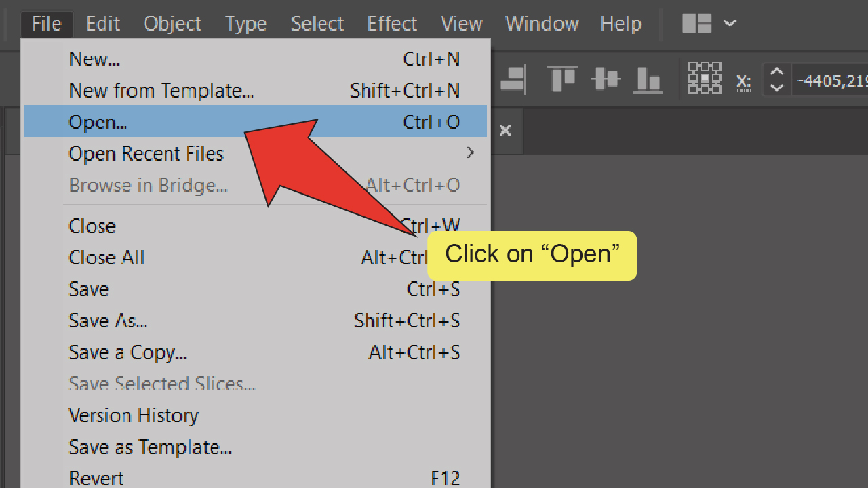Click the X coordinate label icon

743,81
